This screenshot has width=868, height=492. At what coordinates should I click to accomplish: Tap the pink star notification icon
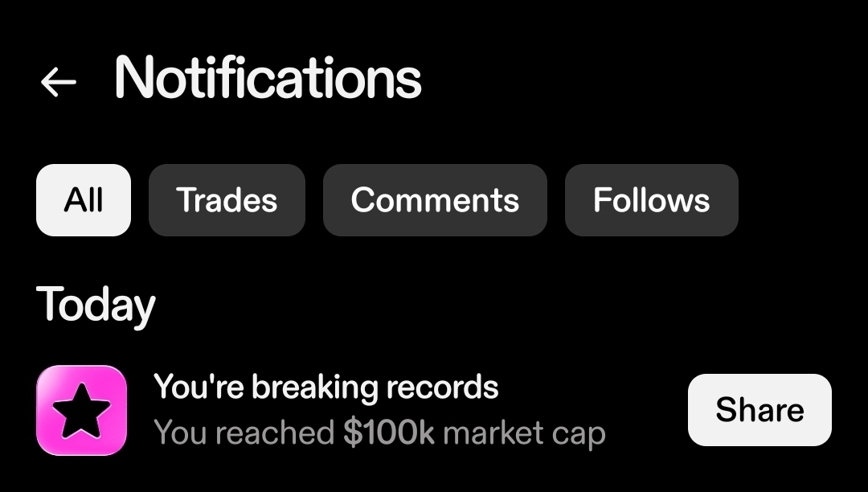click(81, 410)
